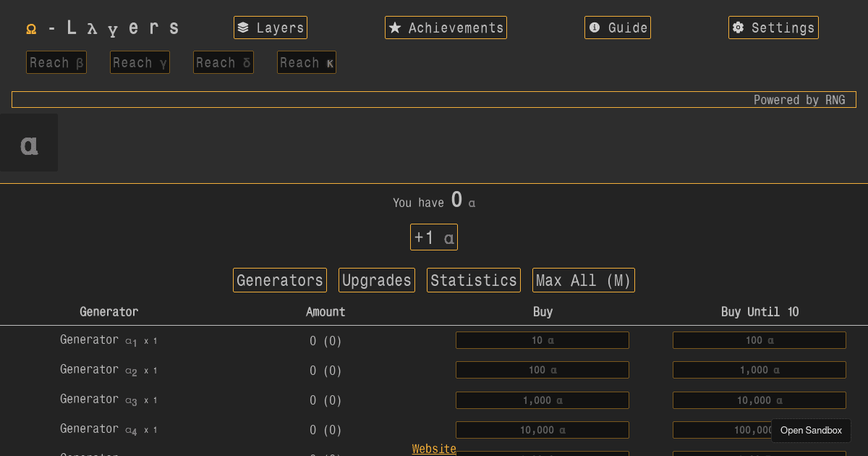Attempt the Reach β prestige

(x=56, y=62)
